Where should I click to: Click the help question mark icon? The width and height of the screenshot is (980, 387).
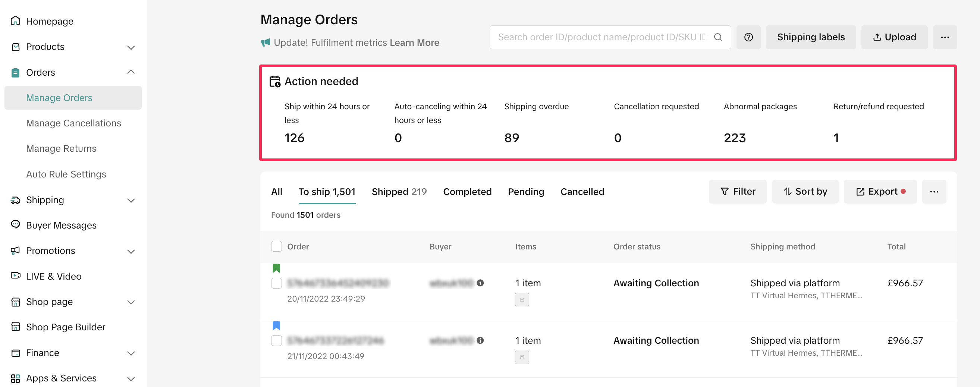coord(748,37)
